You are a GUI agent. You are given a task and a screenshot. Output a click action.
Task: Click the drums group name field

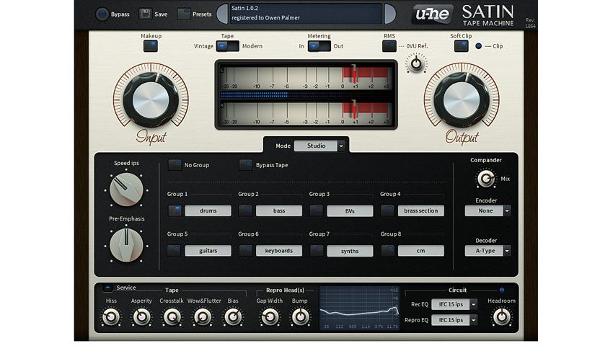(x=208, y=210)
